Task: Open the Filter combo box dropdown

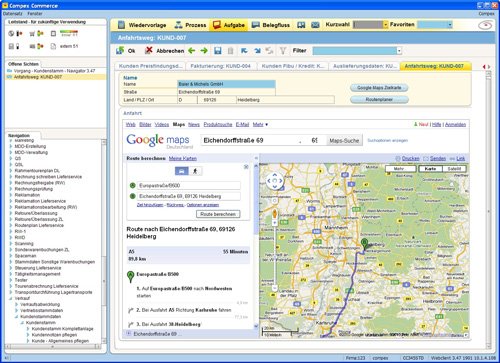Action: tap(399, 51)
